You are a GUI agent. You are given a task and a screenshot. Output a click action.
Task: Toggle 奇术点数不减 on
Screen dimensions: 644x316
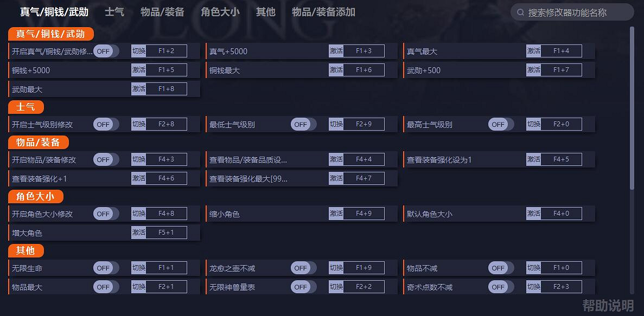tap(499, 286)
